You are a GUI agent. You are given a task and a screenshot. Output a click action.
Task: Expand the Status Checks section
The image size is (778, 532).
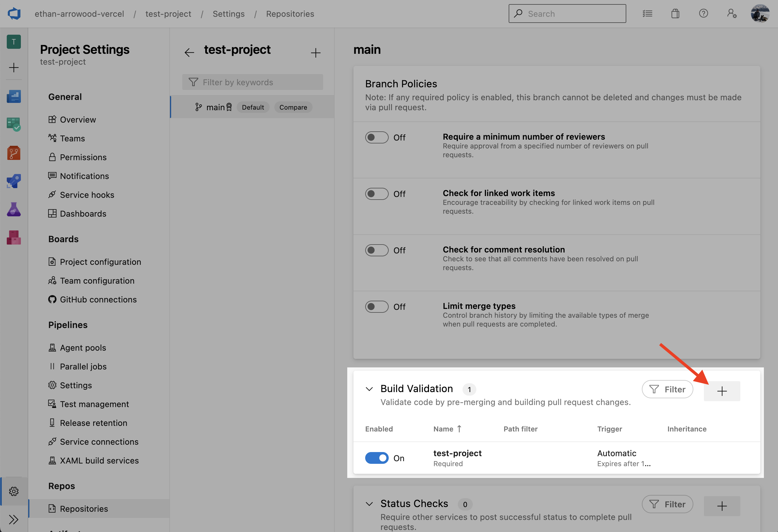click(x=369, y=504)
